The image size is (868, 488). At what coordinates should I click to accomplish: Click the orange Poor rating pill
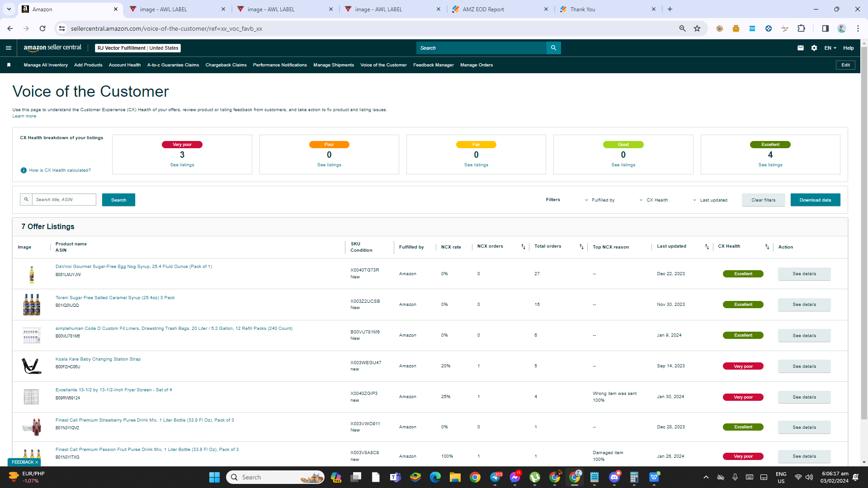329,145
